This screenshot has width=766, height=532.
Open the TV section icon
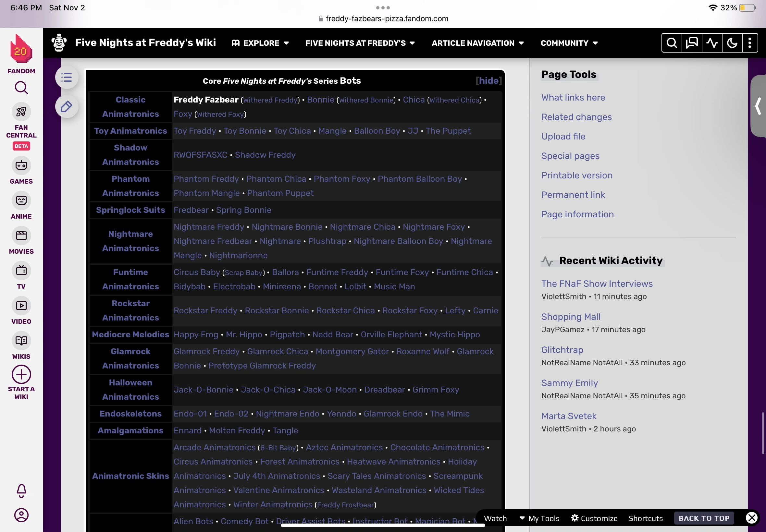click(x=21, y=271)
